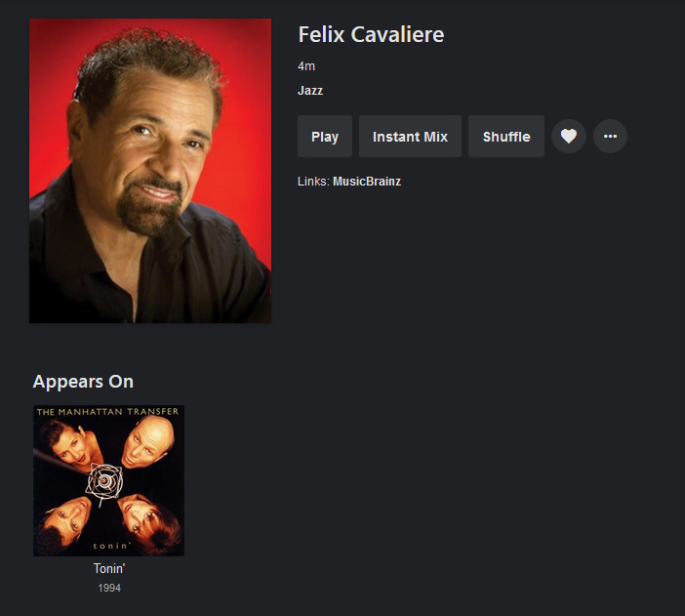
Task: Mark Felix Cavaliere as favorite with heart icon
Action: [568, 137]
